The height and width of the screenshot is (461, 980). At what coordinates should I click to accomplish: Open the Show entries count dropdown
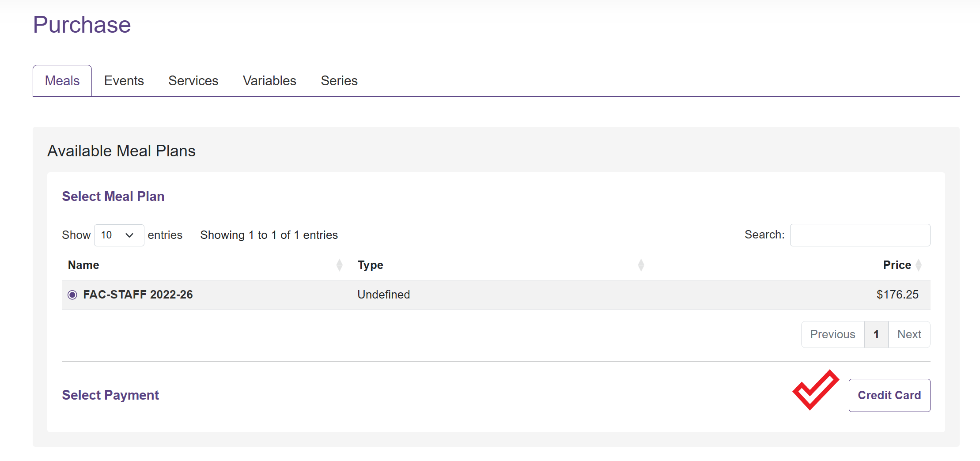pos(119,235)
